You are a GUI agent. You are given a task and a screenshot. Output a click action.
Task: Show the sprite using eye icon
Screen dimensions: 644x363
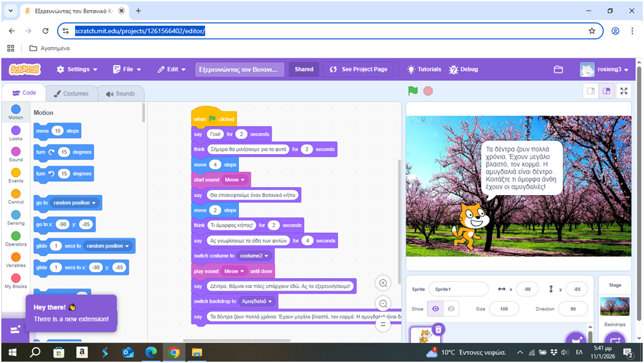coord(436,309)
